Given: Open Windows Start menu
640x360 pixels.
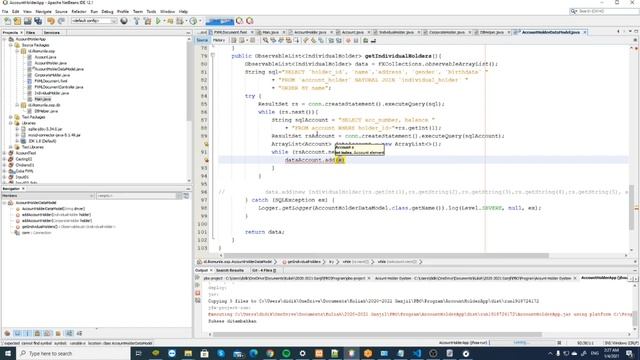Looking at the screenshot, I should point(8,353).
